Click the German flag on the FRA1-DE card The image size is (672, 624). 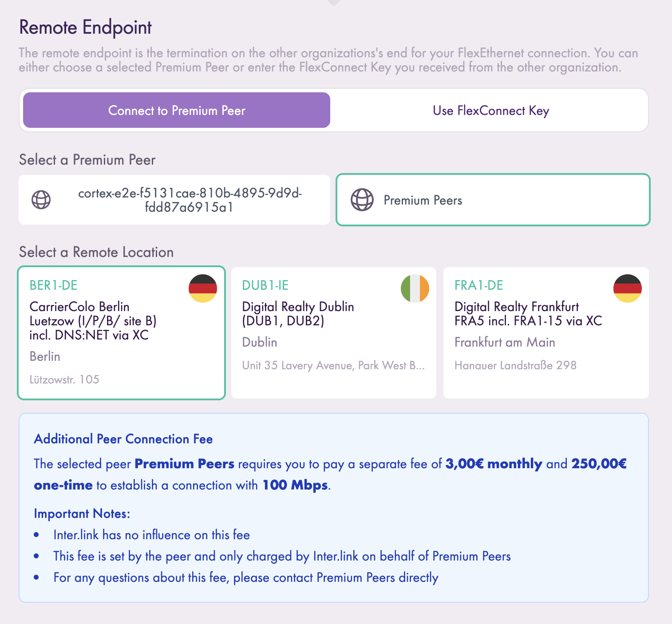(x=628, y=288)
